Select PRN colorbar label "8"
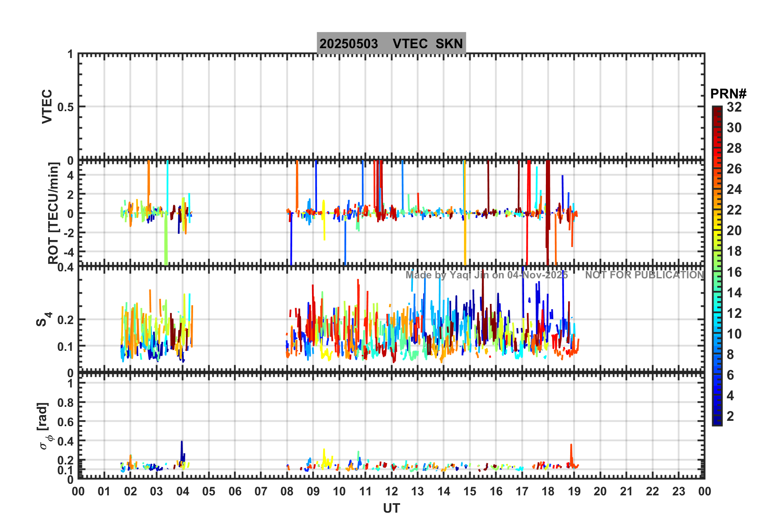The height and width of the screenshot is (532, 783). click(730, 355)
